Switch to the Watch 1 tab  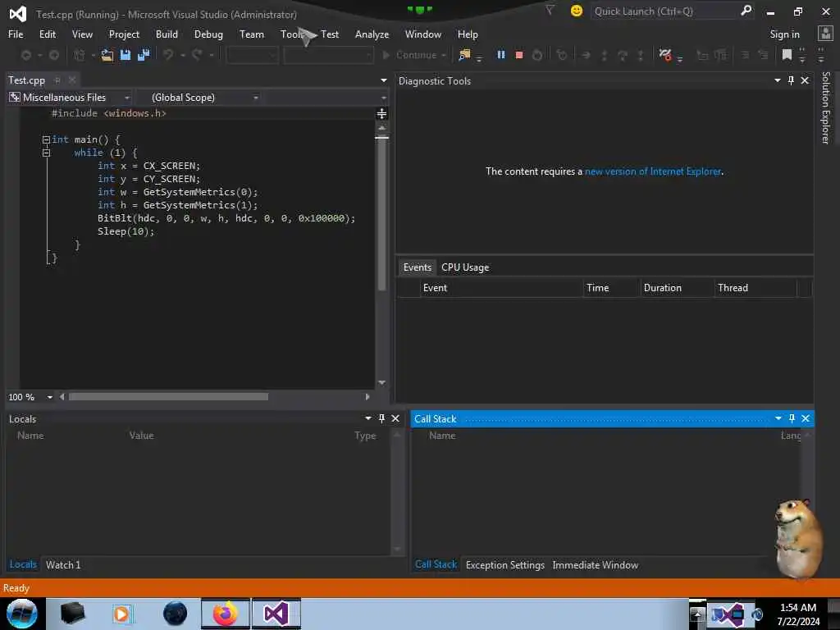[63, 564]
